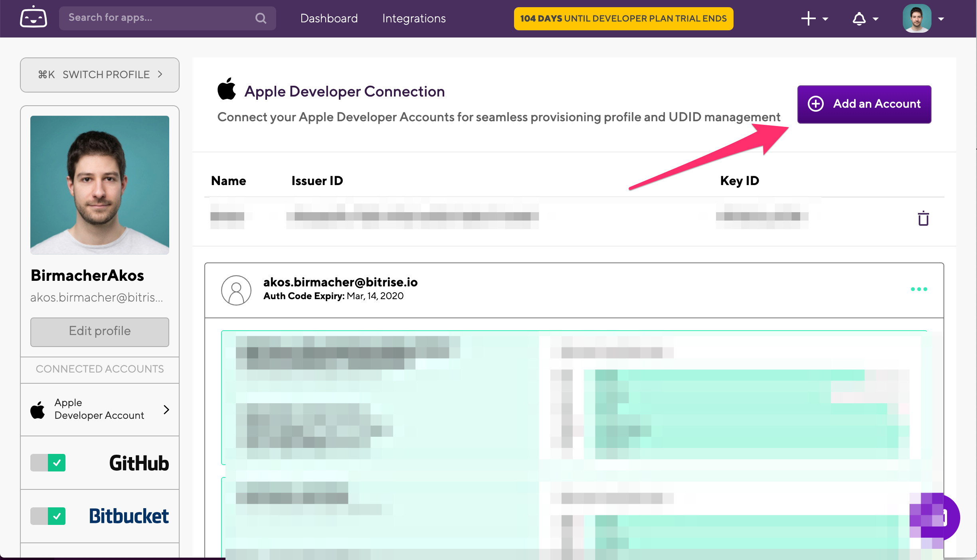Toggle off the Bitbucket integration
977x560 pixels.
(x=48, y=516)
